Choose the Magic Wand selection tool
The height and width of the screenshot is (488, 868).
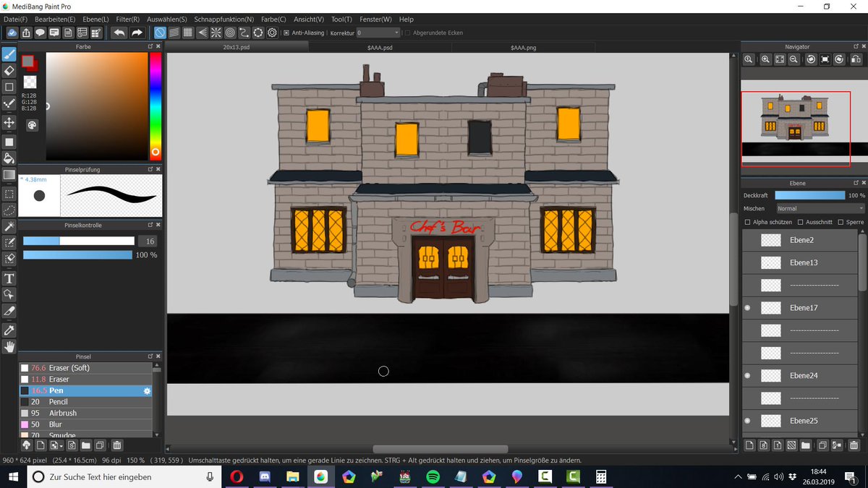coord(9,226)
